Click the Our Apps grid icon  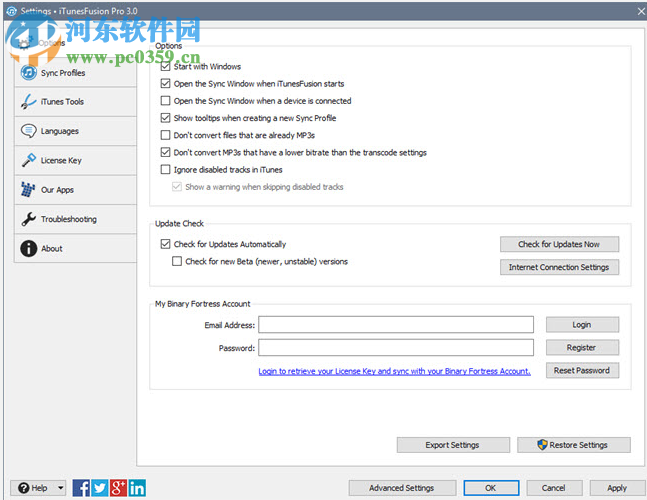28,190
